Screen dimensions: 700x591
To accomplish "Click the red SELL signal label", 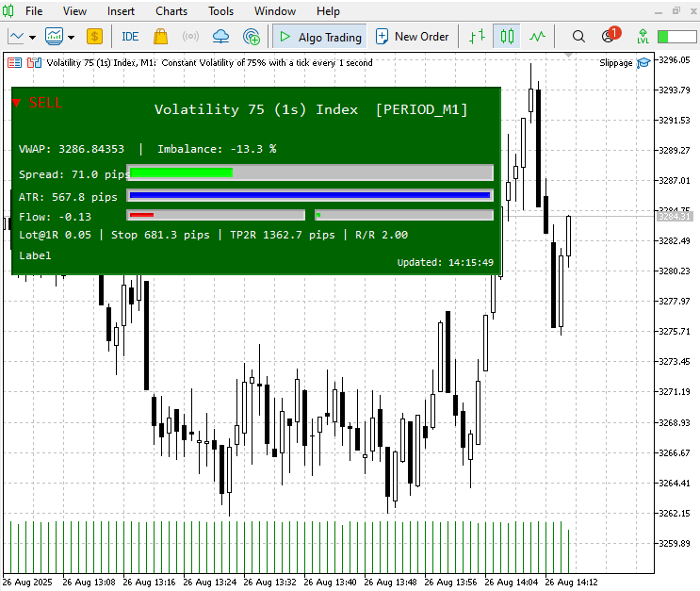I will (x=45, y=103).
